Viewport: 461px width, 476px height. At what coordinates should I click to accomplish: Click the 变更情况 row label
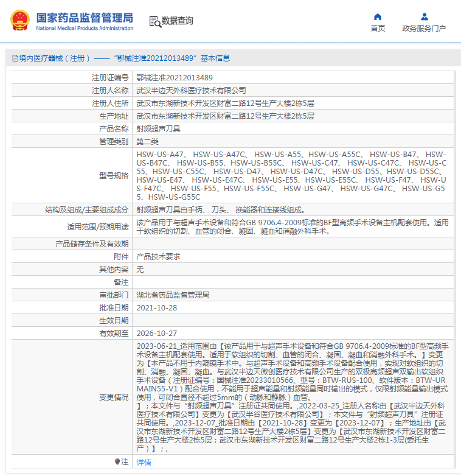point(114,397)
